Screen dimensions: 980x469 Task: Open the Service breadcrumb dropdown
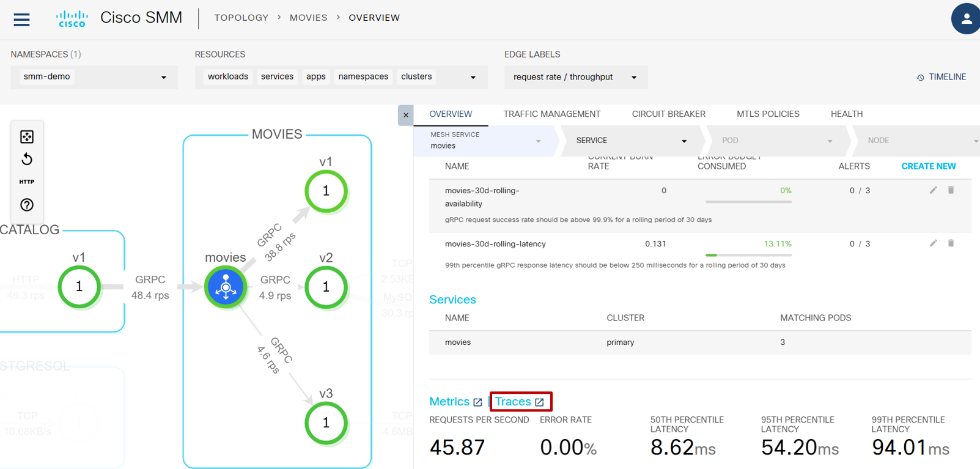632,141
